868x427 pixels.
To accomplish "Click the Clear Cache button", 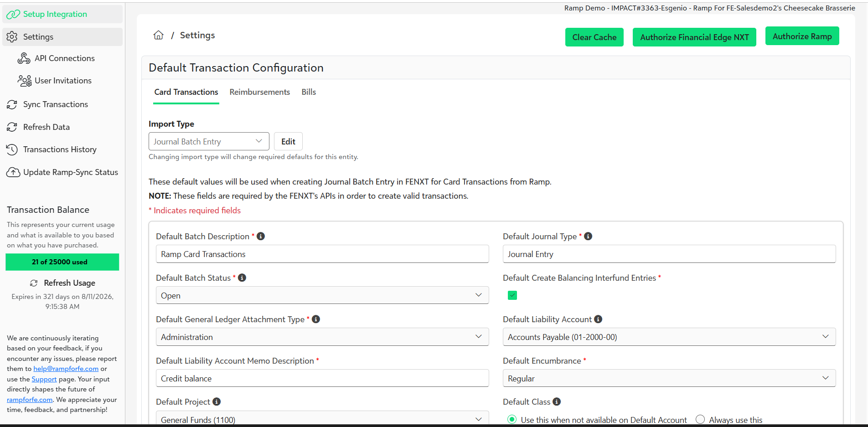I will coord(594,37).
